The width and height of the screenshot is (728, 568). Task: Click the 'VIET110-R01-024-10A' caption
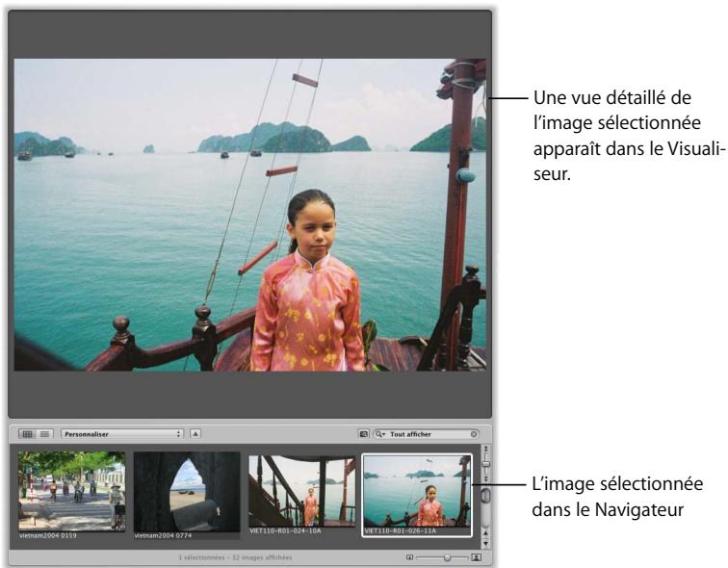(285, 530)
